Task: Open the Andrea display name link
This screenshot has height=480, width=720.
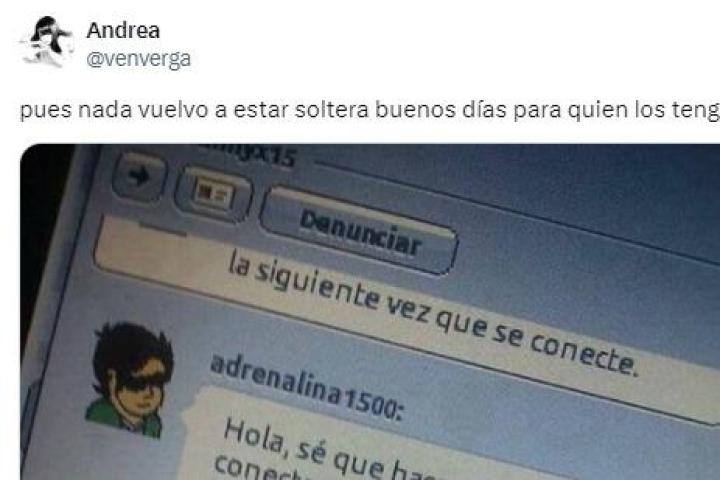Action: (x=123, y=31)
